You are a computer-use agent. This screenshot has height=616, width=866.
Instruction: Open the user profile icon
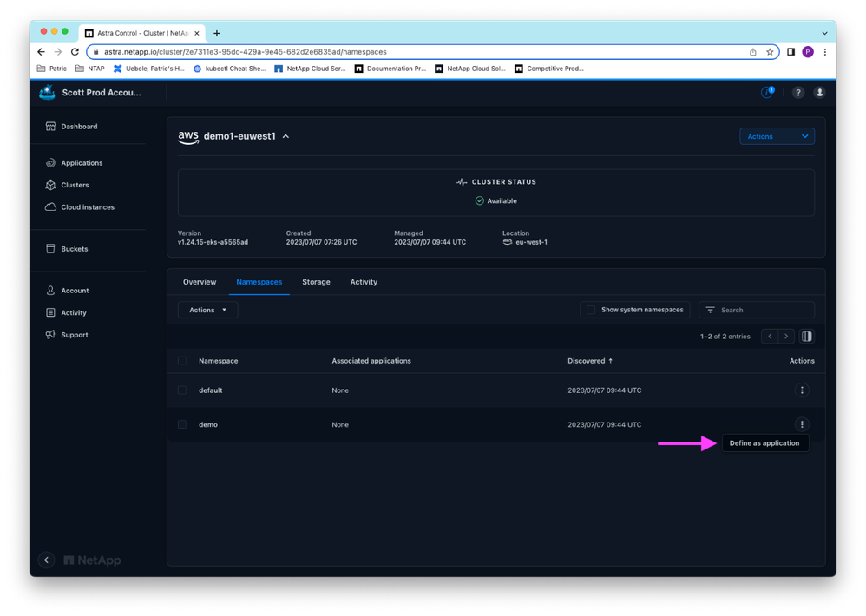pyautogui.click(x=820, y=93)
